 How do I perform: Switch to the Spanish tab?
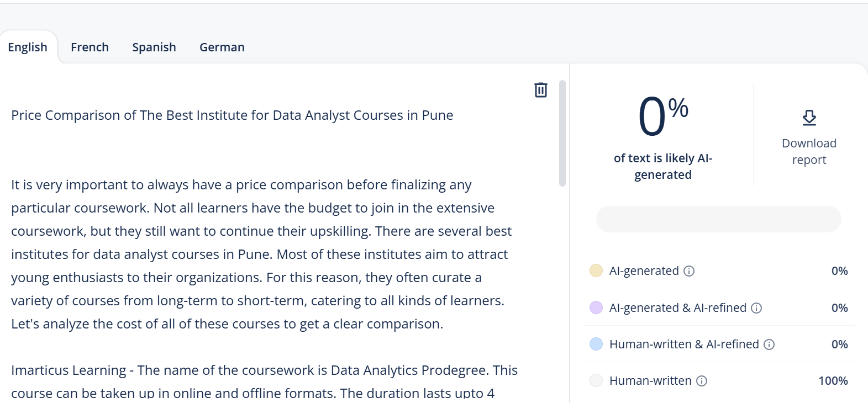[154, 47]
